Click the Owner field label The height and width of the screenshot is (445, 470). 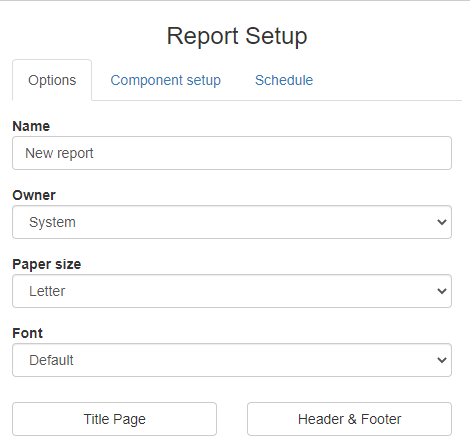point(34,195)
